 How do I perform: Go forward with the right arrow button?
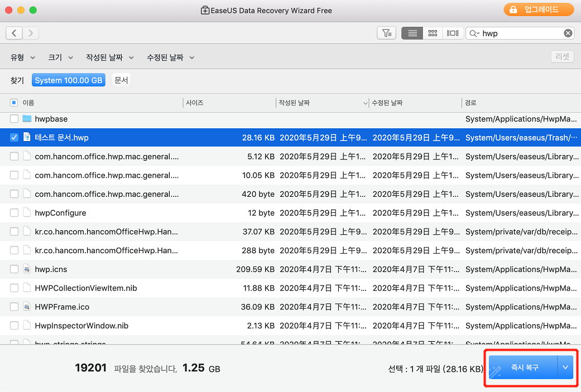[31, 33]
